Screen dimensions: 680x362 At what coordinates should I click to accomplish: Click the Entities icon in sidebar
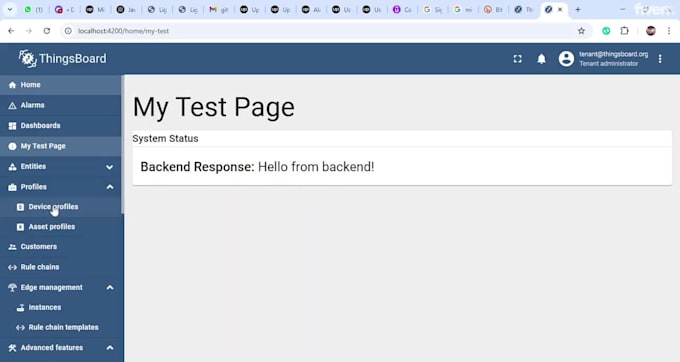pyautogui.click(x=12, y=166)
